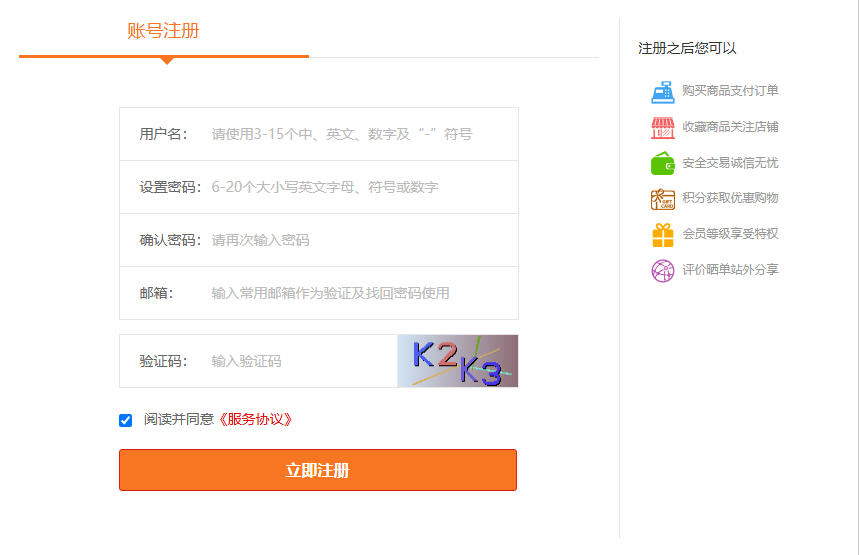The width and height of the screenshot is (859, 555).
Task: Click the 评价晒单站外分享 text label
Action: (x=730, y=270)
